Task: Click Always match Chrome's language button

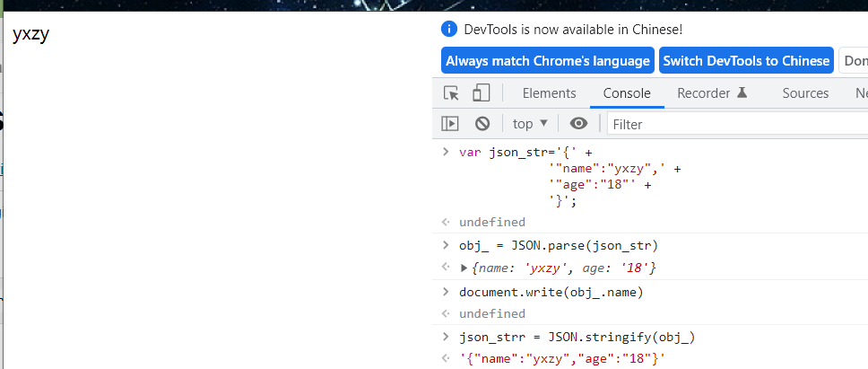Action: click(x=548, y=61)
